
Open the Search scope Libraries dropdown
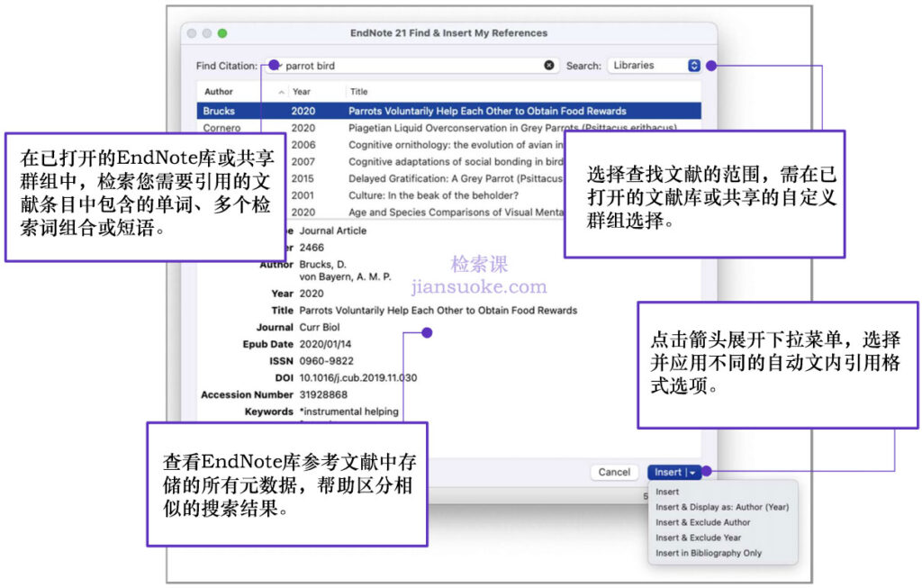[655, 65]
